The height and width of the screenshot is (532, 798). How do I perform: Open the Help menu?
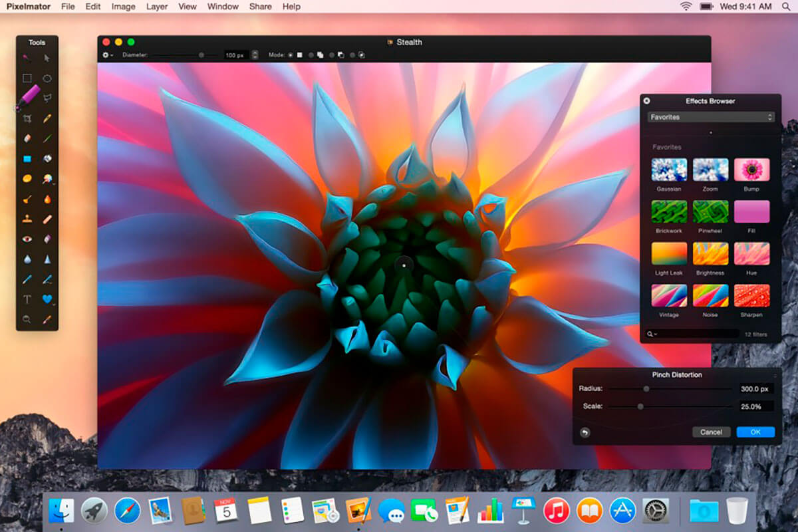coord(291,7)
